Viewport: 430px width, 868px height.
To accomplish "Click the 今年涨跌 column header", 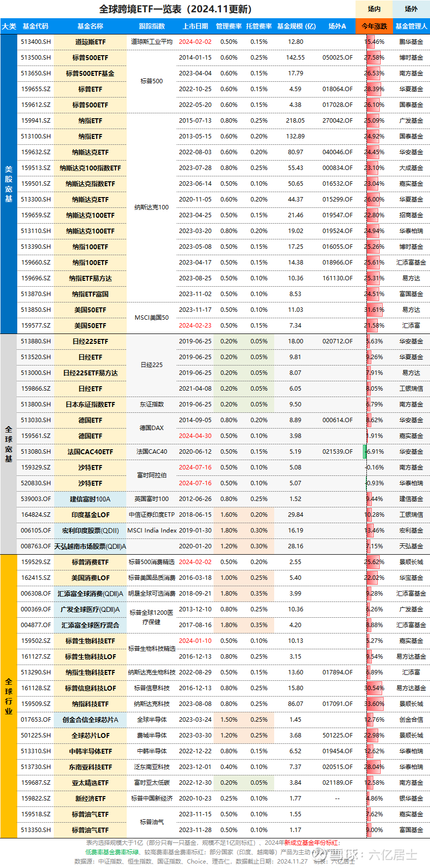I will coord(374,26).
